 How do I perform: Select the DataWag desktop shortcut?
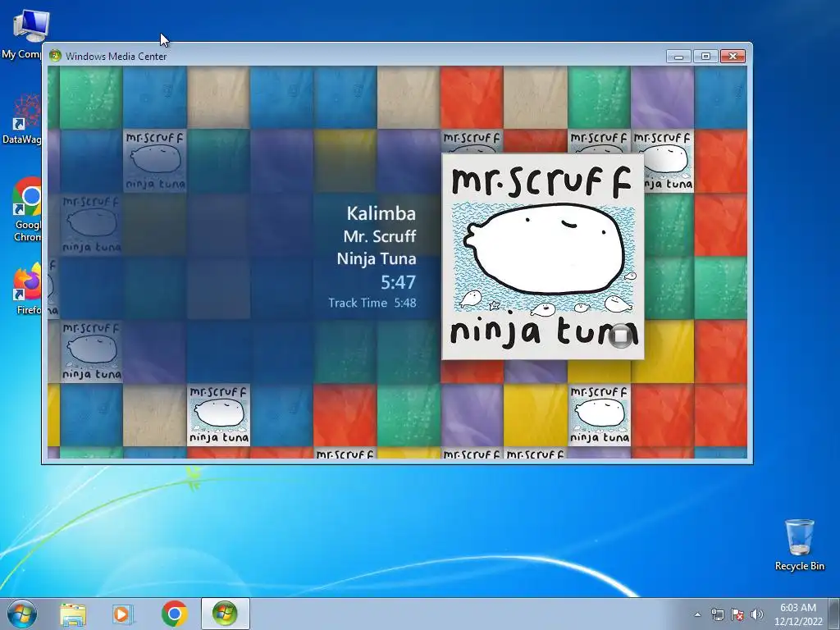pyautogui.click(x=24, y=120)
